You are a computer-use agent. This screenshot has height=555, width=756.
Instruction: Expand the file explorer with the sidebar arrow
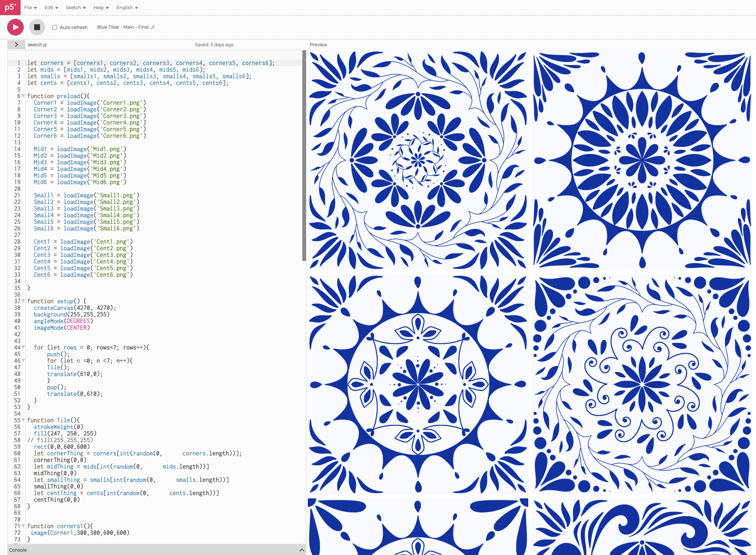(x=16, y=44)
